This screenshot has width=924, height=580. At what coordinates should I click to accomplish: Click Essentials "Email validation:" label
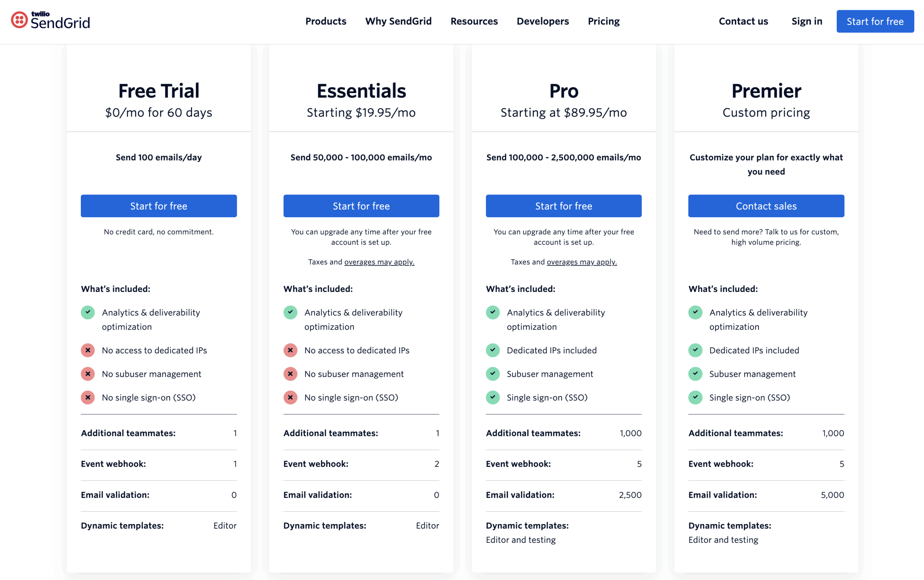tap(318, 495)
